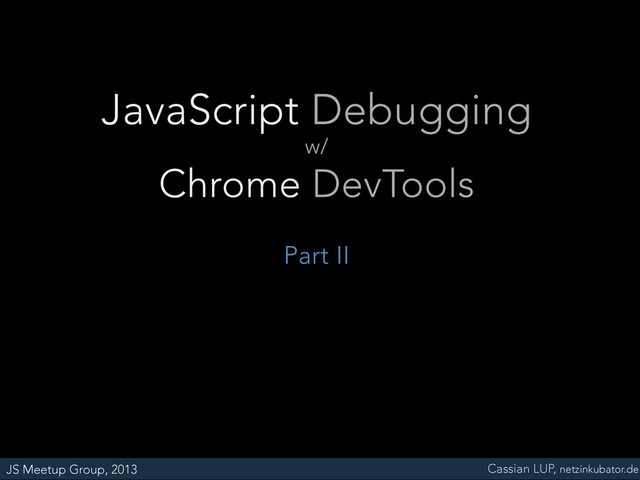Click the blue 'Part II' subtitle
The width and height of the screenshot is (640, 480).
(x=316, y=255)
